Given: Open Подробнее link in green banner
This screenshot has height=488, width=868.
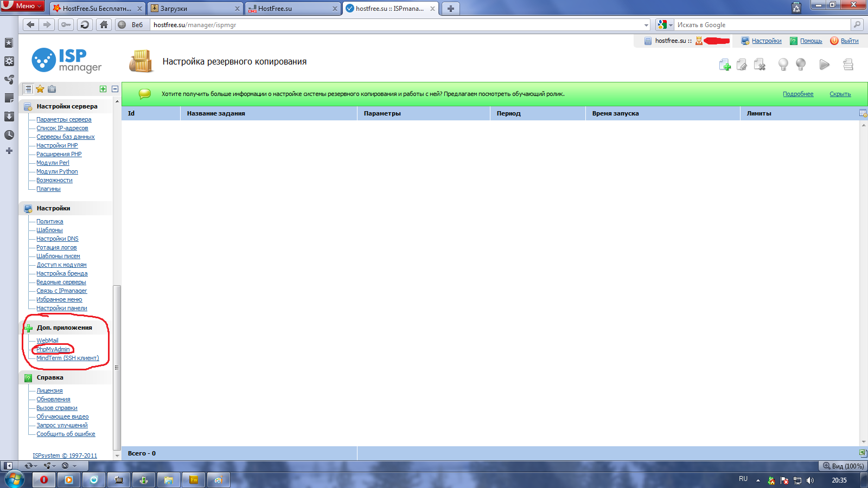Looking at the screenshot, I should point(798,94).
